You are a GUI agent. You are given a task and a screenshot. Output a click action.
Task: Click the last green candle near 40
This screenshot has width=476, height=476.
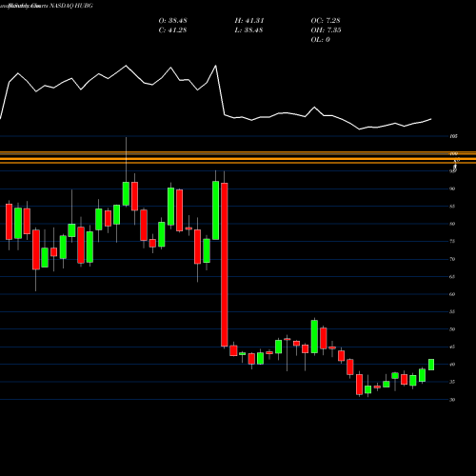tap(431, 365)
